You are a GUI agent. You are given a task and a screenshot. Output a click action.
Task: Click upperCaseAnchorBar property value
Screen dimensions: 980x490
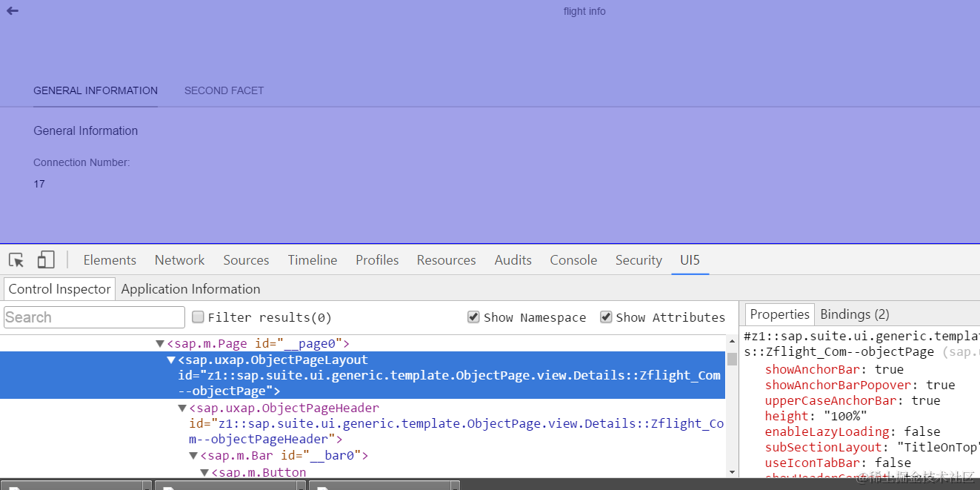[925, 400]
